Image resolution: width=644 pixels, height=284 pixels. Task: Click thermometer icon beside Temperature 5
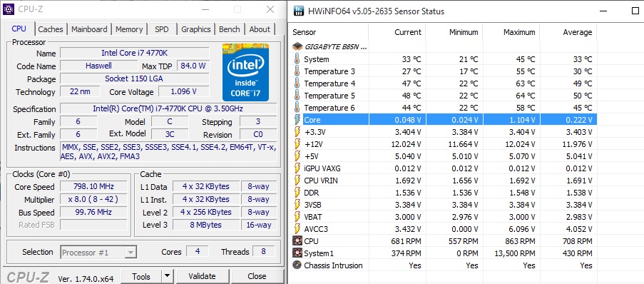[297, 96]
